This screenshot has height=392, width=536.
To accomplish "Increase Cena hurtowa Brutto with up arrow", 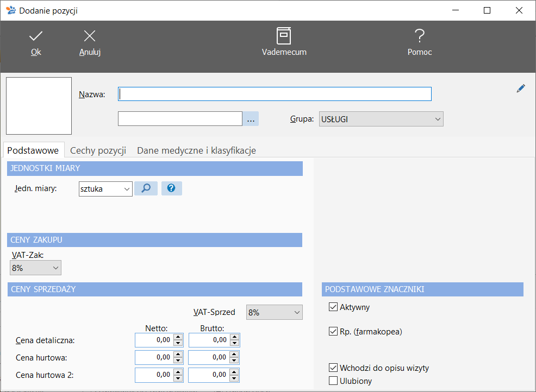I will coord(234,354).
